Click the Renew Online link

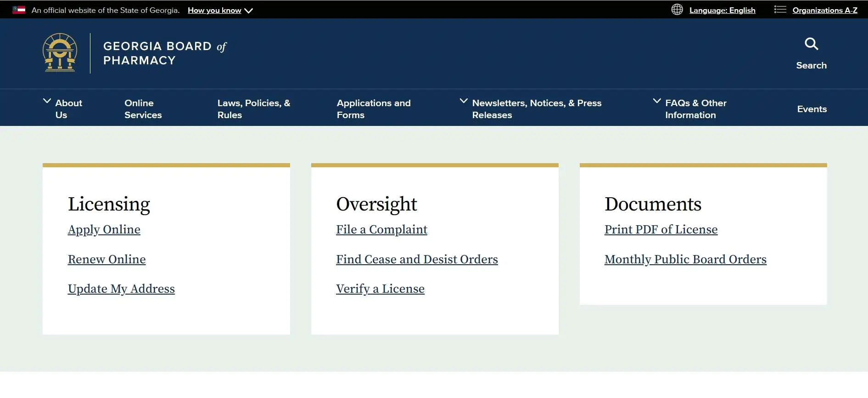point(106,259)
